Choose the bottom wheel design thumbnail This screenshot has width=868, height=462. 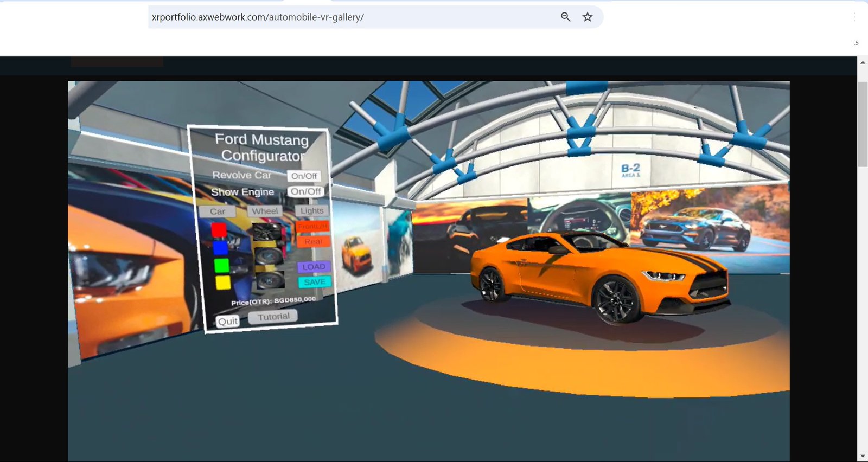point(270,280)
